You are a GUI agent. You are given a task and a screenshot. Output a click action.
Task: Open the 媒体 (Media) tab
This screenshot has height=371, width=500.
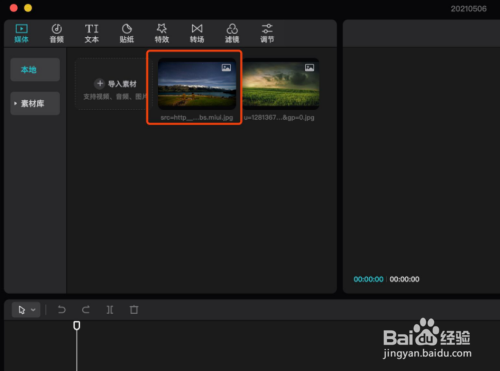21,33
